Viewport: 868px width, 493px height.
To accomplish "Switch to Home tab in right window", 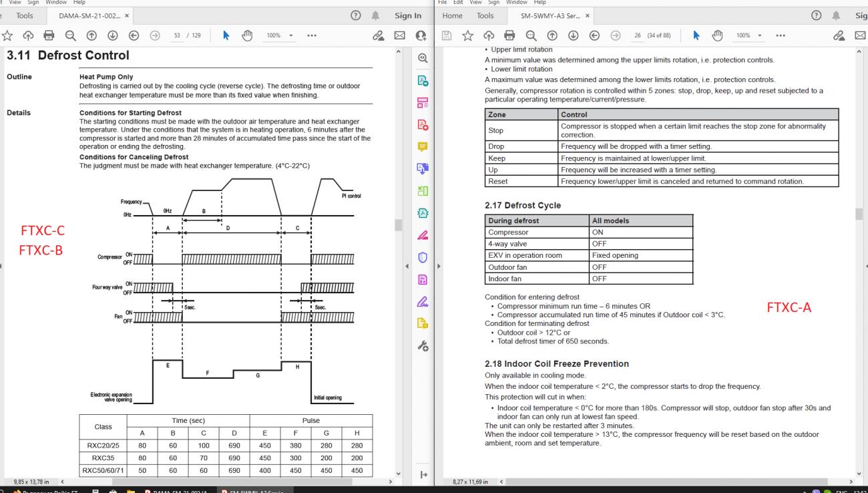I will pyautogui.click(x=452, y=15).
